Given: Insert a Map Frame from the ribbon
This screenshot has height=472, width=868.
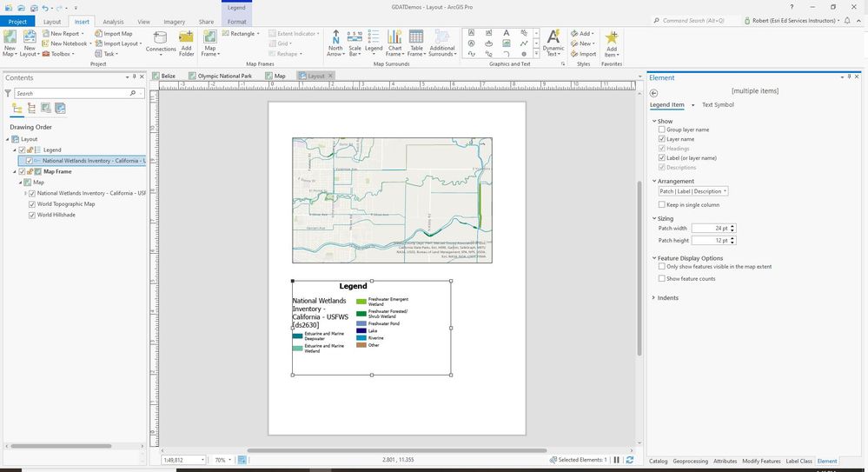Looking at the screenshot, I should (x=209, y=43).
